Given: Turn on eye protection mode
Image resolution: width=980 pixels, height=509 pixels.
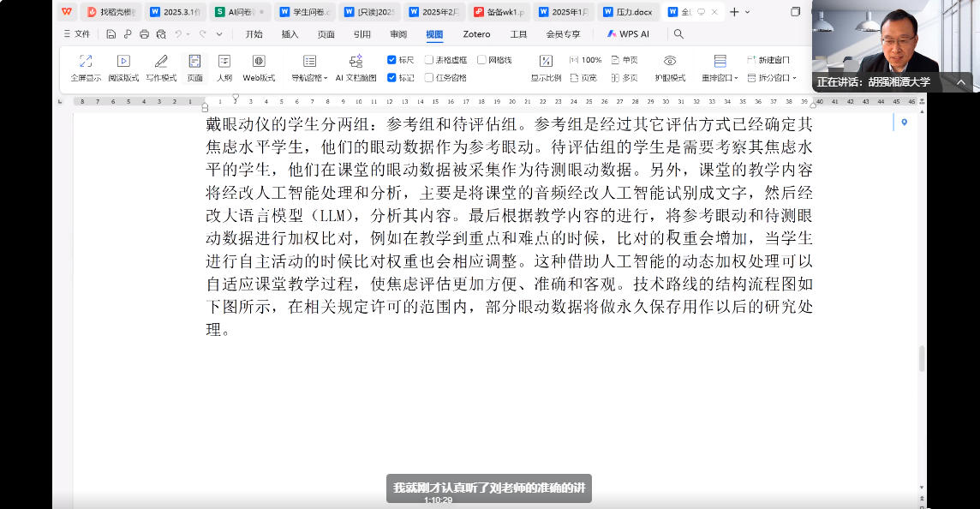Looking at the screenshot, I should click(x=670, y=67).
